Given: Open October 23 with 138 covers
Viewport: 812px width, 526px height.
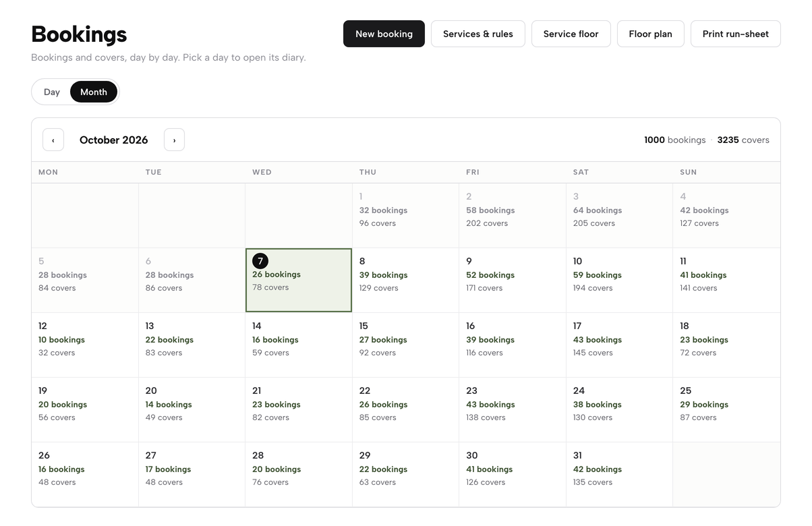Looking at the screenshot, I should [x=513, y=410].
